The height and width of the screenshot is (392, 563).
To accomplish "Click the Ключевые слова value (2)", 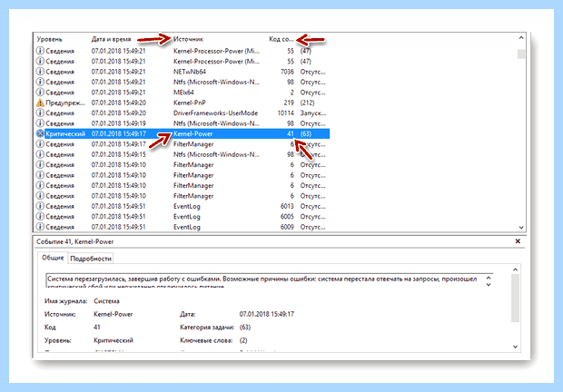I will point(243,340).
